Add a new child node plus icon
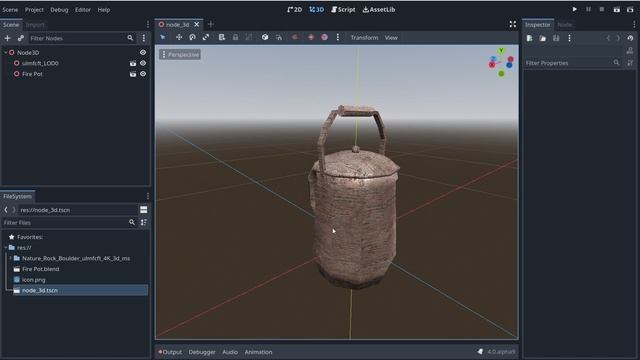The width and height of the screenshot is (640, 360). pyautogui.click(x=7, y=38)
